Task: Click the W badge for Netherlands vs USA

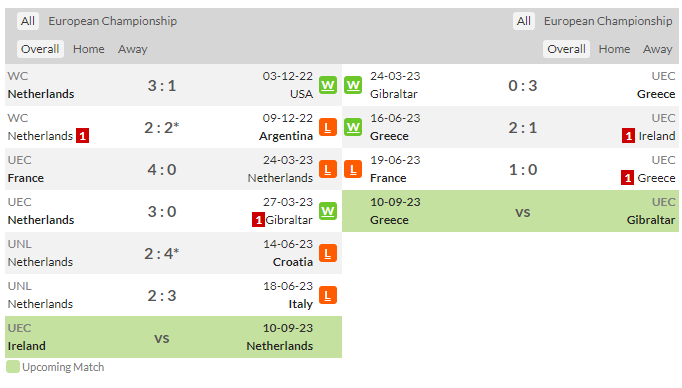Action: [328, 85]
